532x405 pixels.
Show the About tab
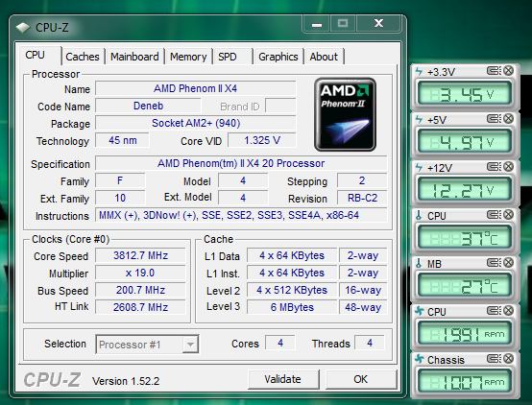[x=324, y=57]
